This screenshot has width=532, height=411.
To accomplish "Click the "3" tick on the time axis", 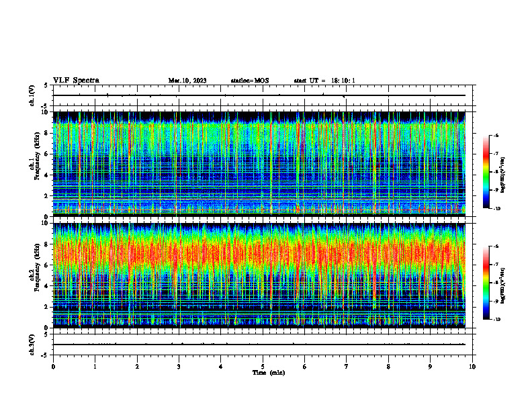I will pyautogui.click(x=179, y=367).
